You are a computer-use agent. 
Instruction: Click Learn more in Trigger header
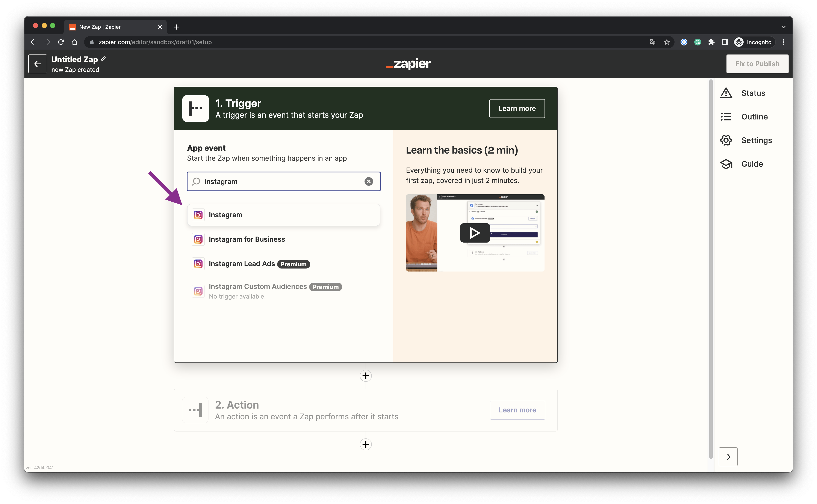tap(517, 108)
